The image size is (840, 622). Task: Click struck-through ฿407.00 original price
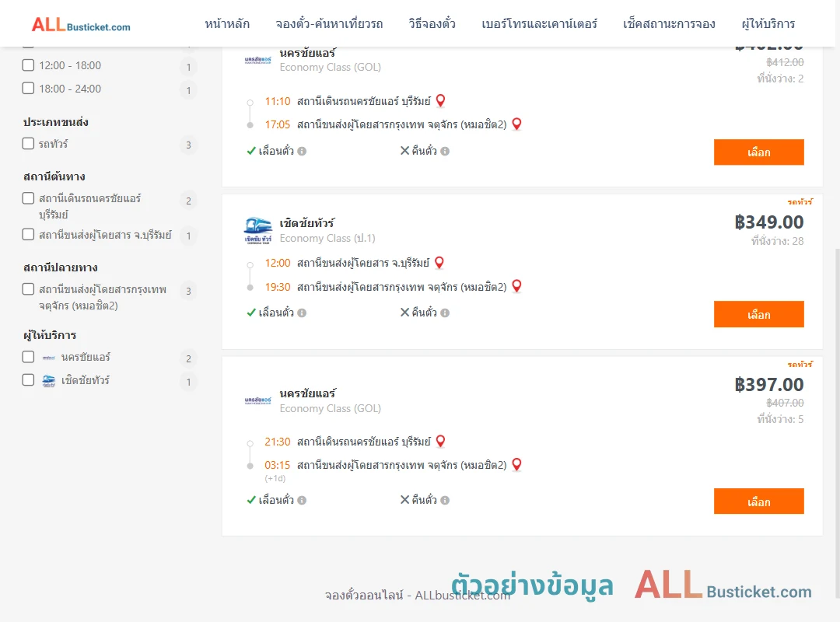(786, 403)
